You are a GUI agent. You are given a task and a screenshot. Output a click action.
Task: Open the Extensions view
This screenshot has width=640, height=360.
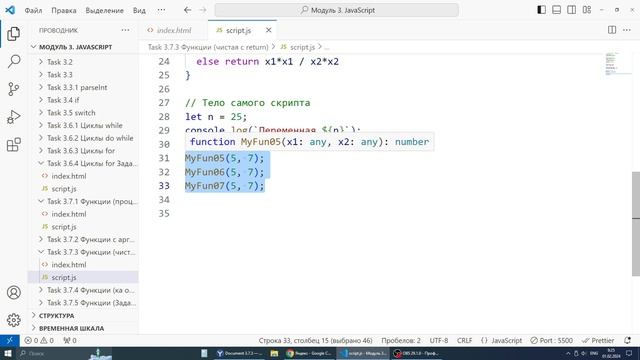13,144
